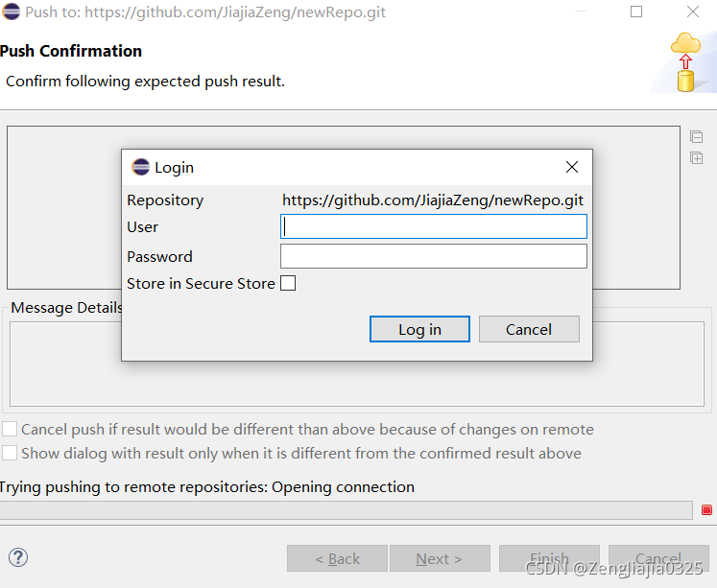Click Cancel in the Push wizard

[x=658, y=558]
